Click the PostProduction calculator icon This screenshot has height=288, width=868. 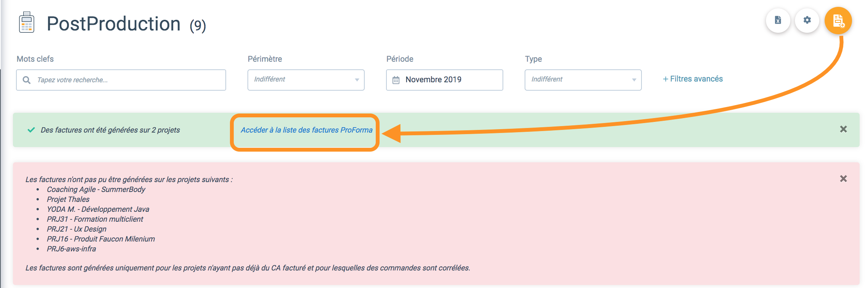(x=27, y=22)
